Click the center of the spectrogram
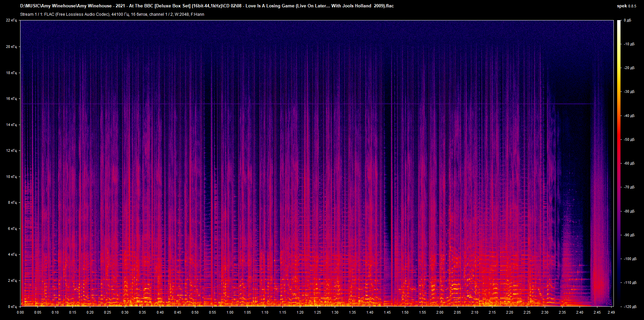This screenshot has width=644, height=320. pyautogui.click(x=317, y=163)
